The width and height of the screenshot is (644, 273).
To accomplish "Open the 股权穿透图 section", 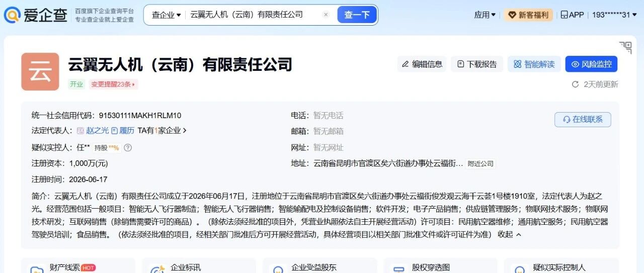I will (440, 268).
